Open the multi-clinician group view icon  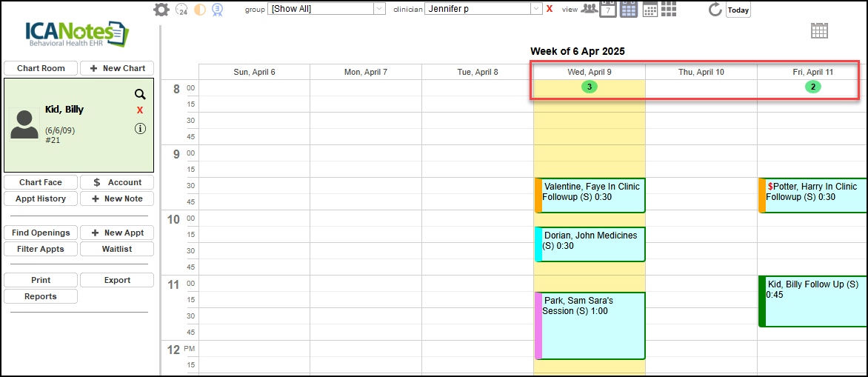[590, 9]
